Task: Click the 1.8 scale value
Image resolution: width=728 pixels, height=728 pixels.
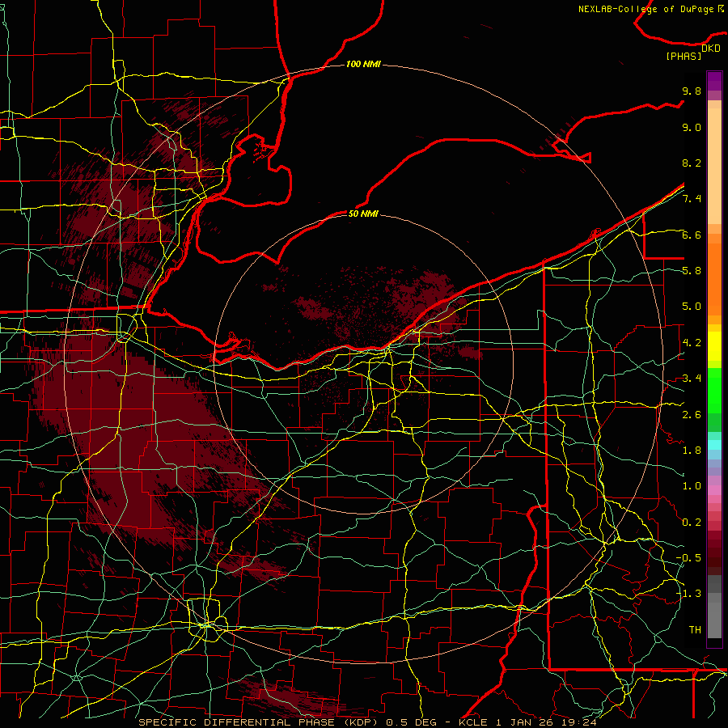Action: tap(692, 451)
